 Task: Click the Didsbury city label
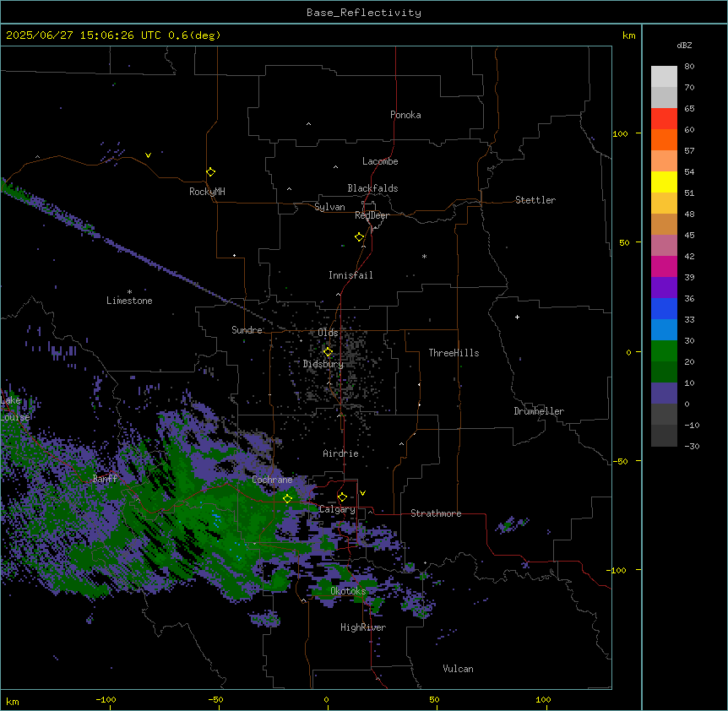click(323, 364)
